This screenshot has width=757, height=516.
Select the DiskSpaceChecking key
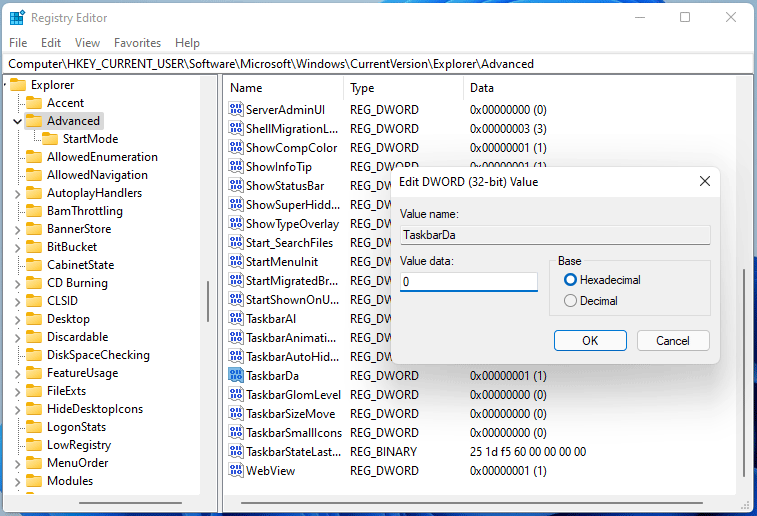click(98, 355)
